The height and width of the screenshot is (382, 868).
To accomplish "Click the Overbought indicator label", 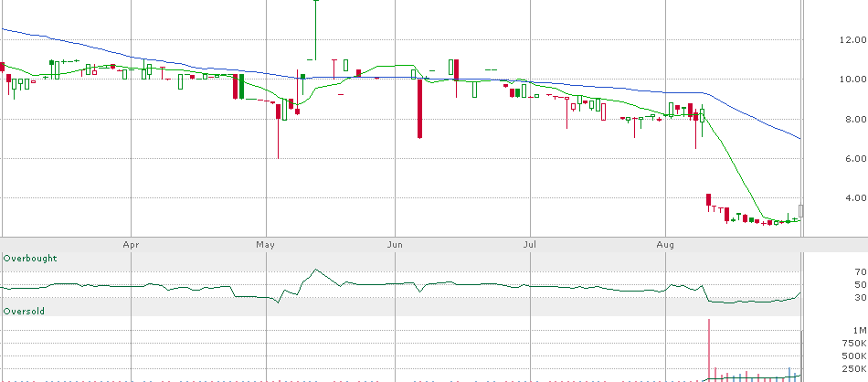I will pyautogui.click(x=30, y=258).
